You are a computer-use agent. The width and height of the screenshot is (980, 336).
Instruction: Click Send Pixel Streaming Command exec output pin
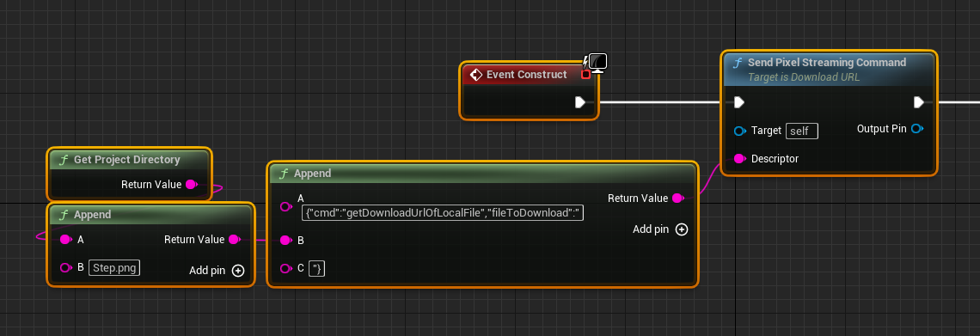coord(919,101)
